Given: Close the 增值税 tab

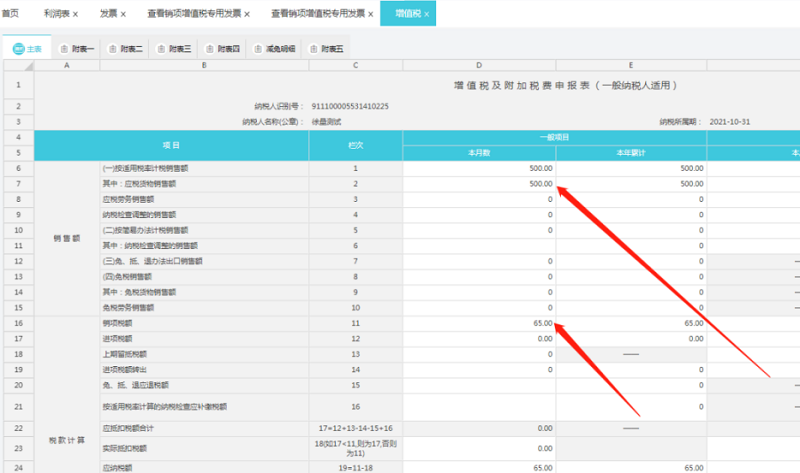Looking at the screenshot, I should [427, 14].
